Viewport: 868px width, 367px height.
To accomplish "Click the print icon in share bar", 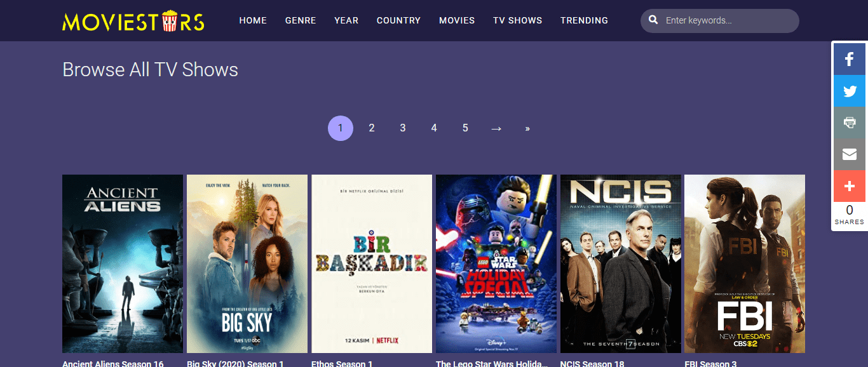I will [850, 123].
